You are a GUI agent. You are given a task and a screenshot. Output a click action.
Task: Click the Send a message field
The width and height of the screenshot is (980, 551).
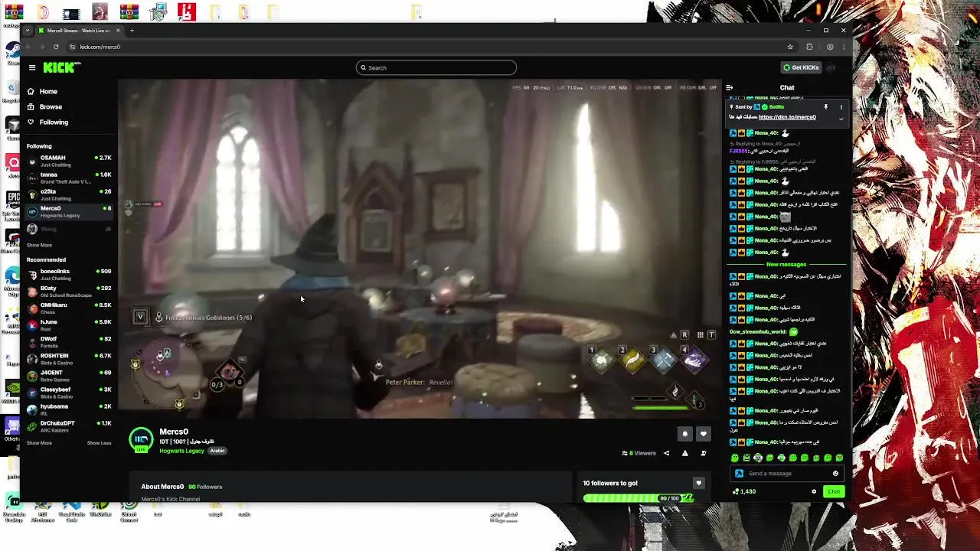click(x=787, y=473)
